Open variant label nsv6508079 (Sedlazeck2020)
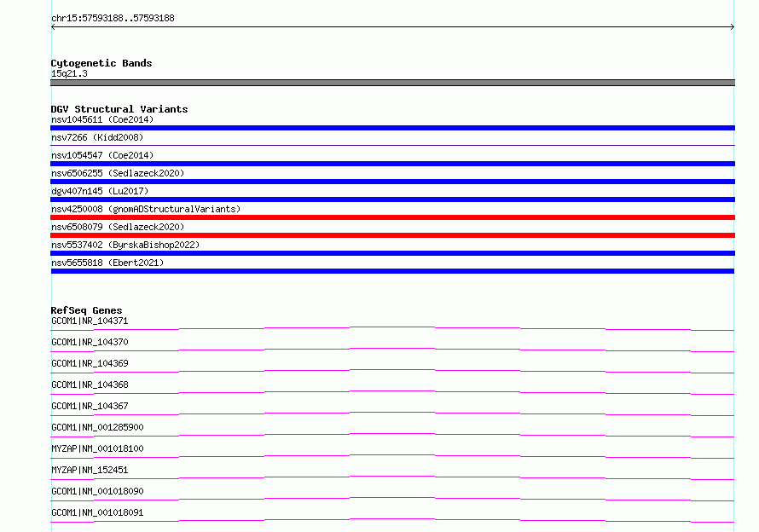Viewport: 759px width, 532px height. (118, 227)
